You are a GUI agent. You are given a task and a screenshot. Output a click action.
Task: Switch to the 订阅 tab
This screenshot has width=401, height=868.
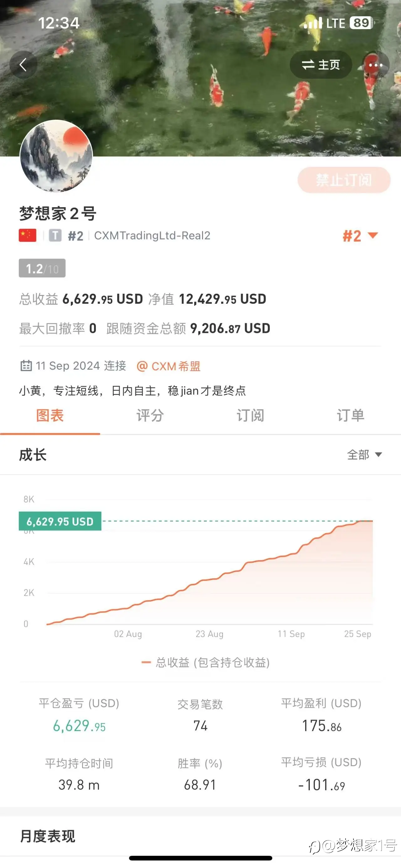tap(251, 416)
